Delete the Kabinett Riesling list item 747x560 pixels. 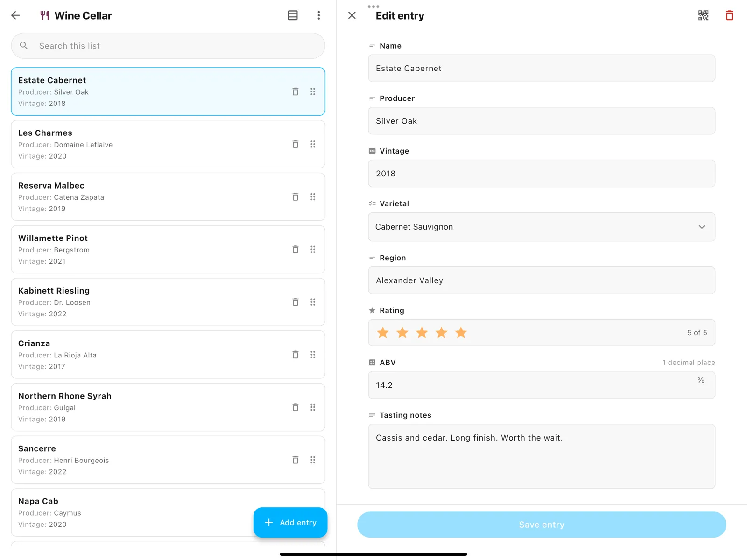coord(296,302)
